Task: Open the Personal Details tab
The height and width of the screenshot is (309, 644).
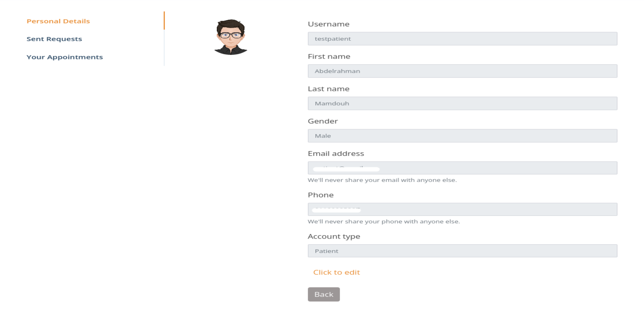Action: [58, 21]
